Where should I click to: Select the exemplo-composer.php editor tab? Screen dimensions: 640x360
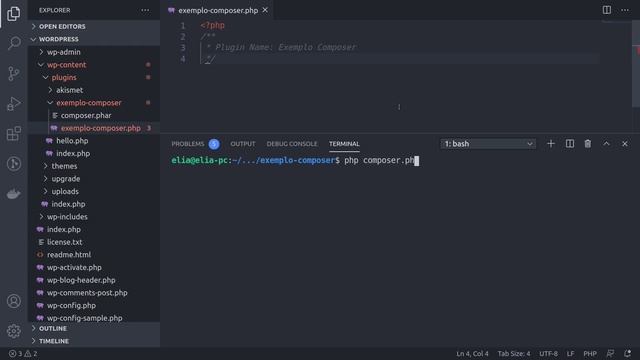(x=218, y=10)
